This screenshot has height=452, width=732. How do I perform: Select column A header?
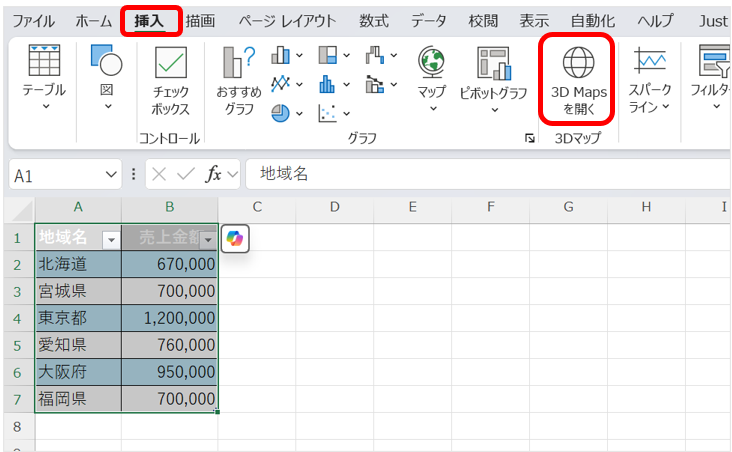[78, 207]
